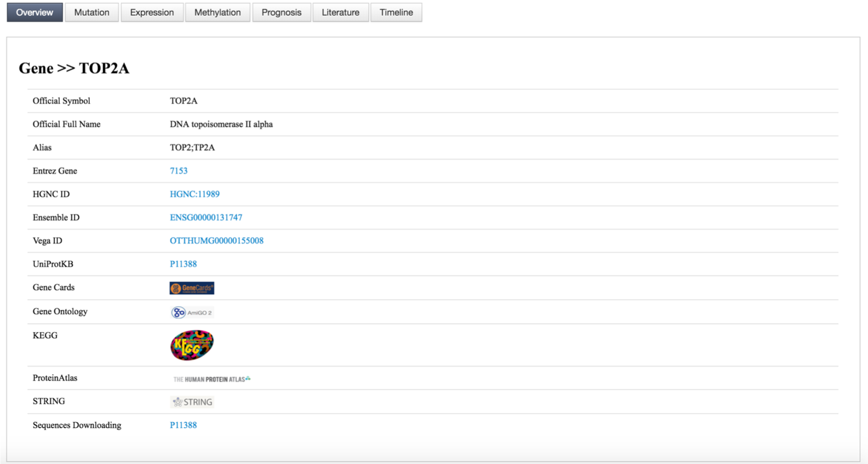Image resolution: width=868 pixels, height=464 pixels.
Task: Click the 'Gene >> TOP2A' heading
Action: click(x=74, y=68)
